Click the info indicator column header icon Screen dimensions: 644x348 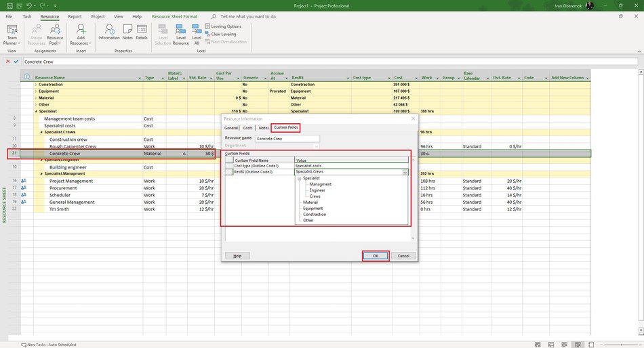click(26, 77)
